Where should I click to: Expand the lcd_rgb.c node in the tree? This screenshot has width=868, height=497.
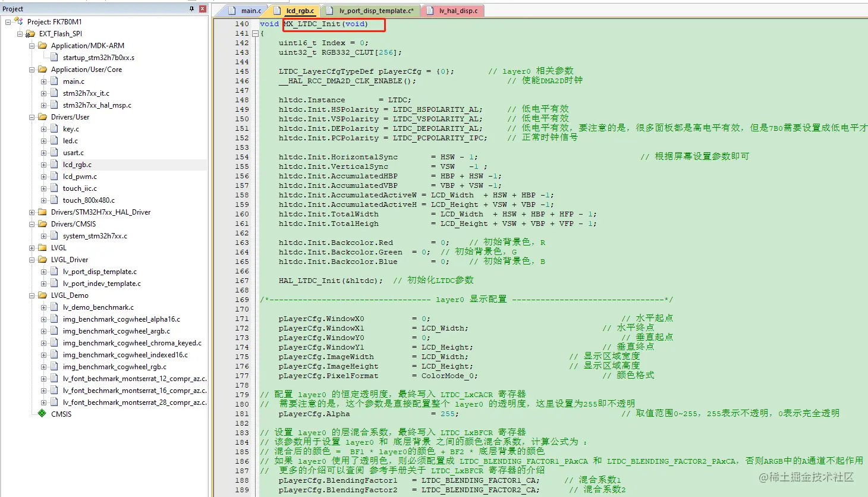pos(43,165)
